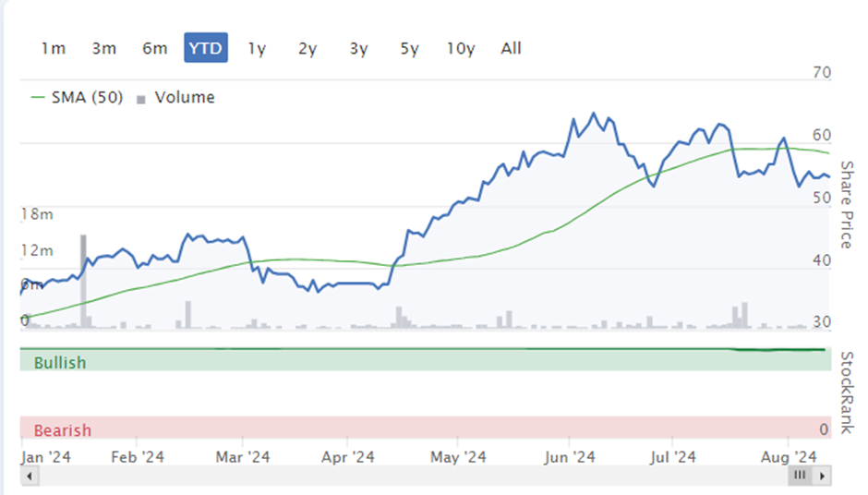Click the scrollbar right arrow
The height and width of the screenshot is (495, 868).
823,476
